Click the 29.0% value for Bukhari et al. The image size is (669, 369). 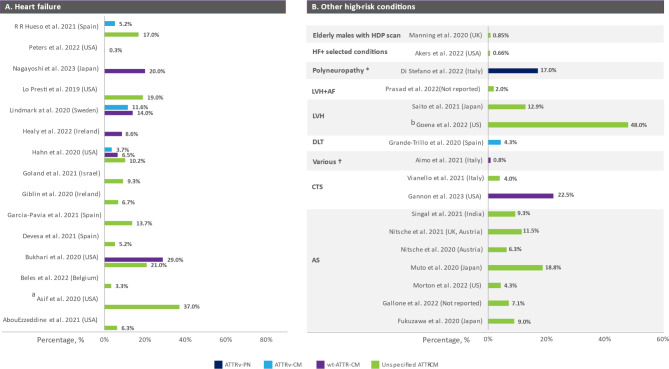point(175,260)
